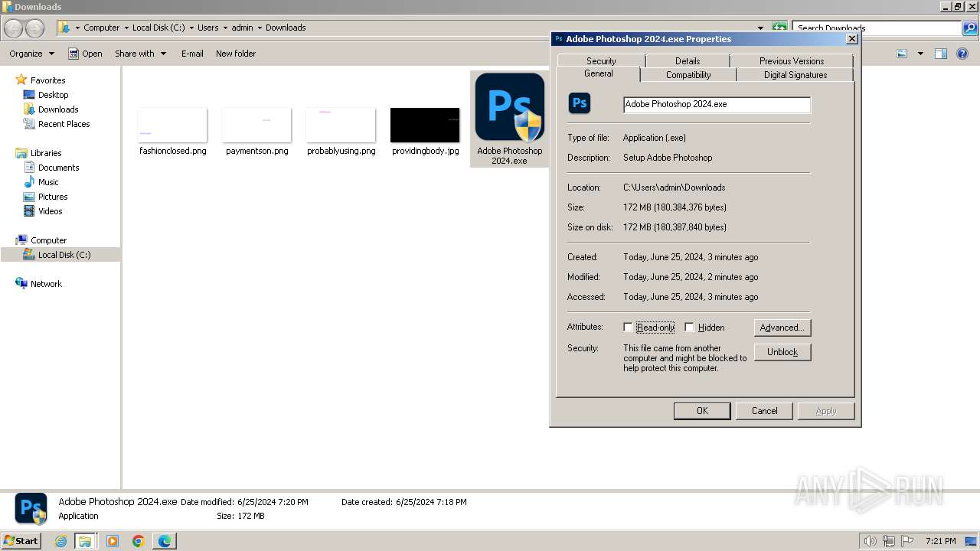Open the Videos library
The width and height of the screenshot is (980, 551).
tap(50, 211)
